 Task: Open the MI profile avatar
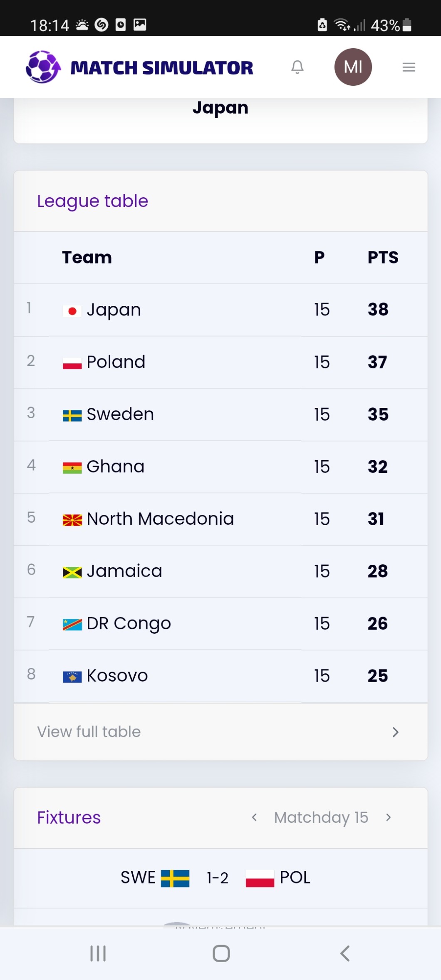pos(353,67)
